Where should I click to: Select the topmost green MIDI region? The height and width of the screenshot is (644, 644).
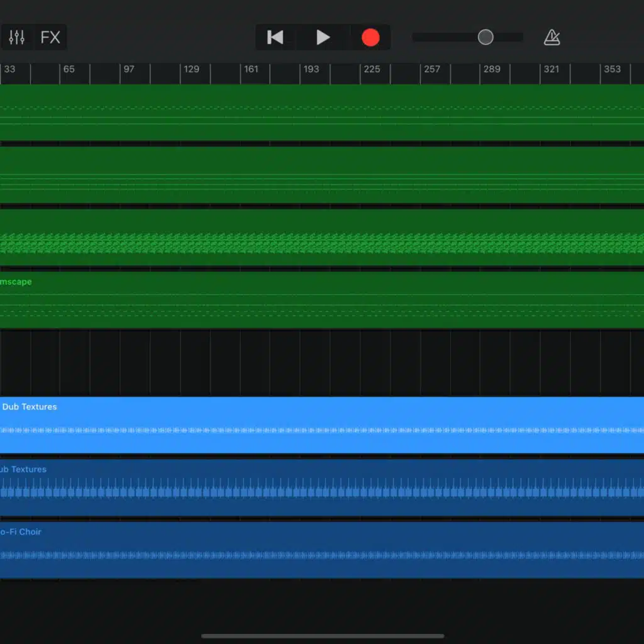click(x=322, y=113)
